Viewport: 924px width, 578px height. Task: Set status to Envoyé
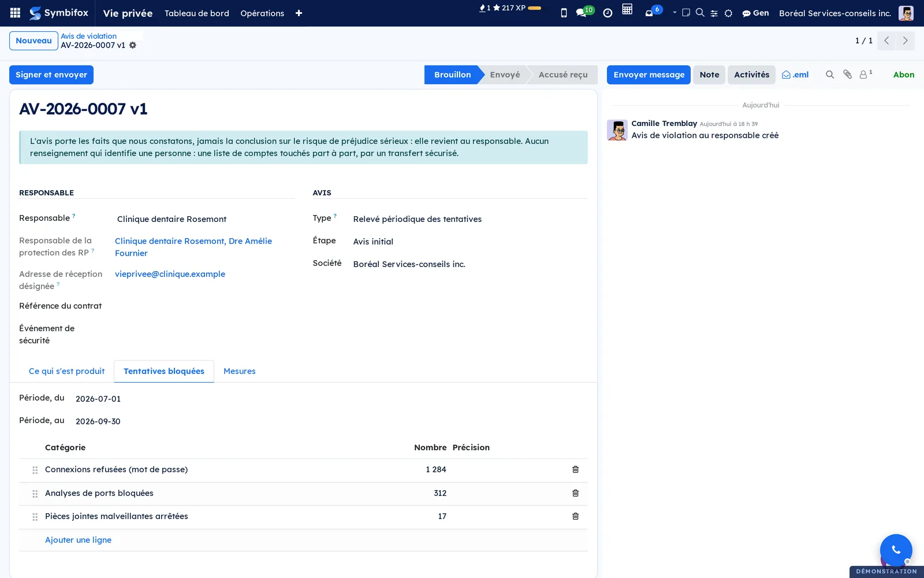[x=505, y=75]
